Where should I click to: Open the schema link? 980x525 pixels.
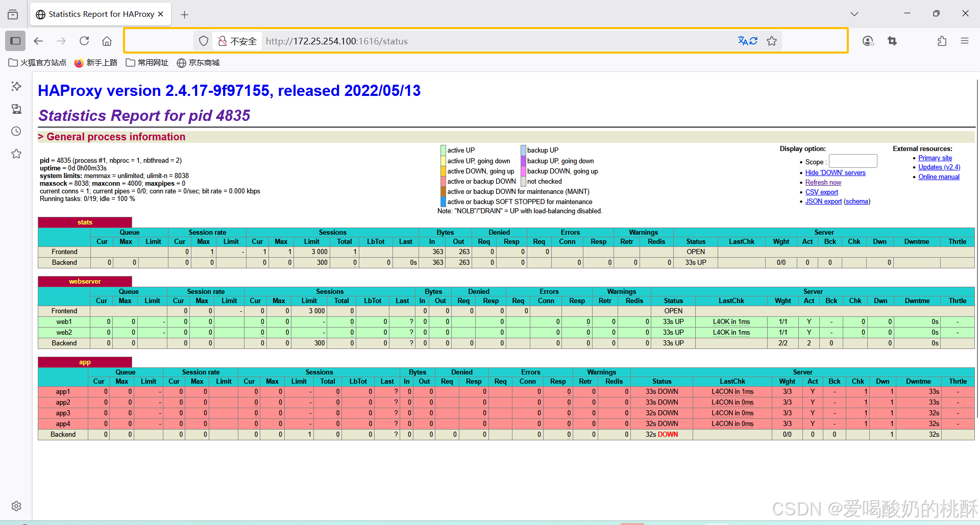pos(857,202)
